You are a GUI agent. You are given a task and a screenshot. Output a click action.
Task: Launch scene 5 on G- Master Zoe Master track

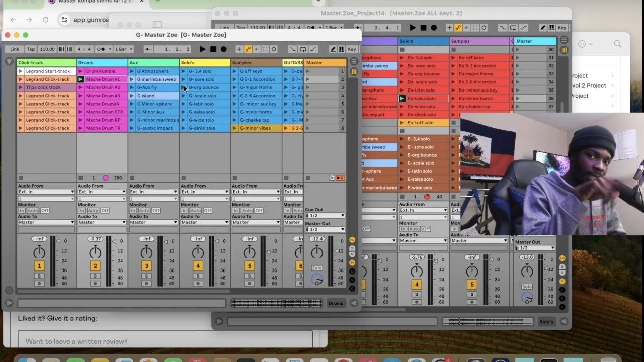click(308, 104)
